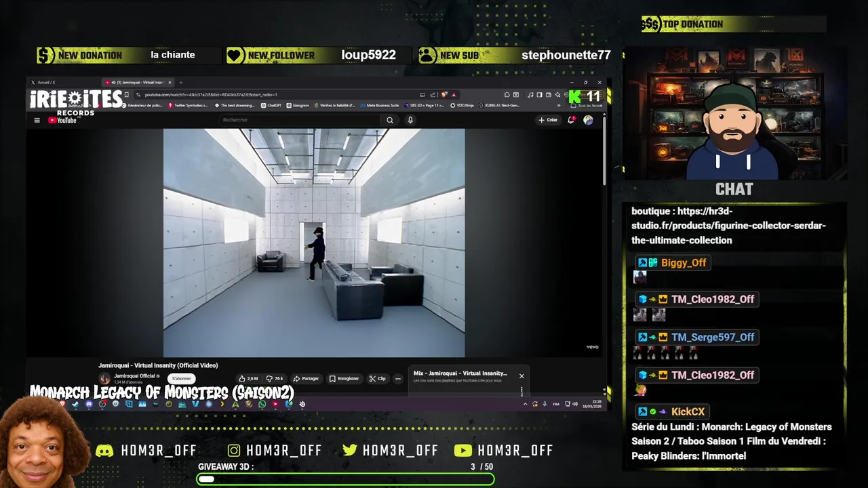Click Biggy_Off username in chat

pos(684,263)
